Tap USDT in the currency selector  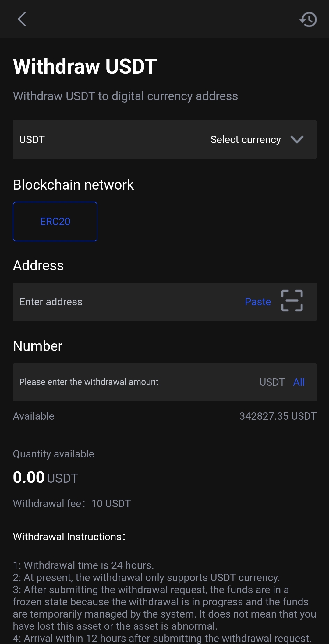click(32, 139)
